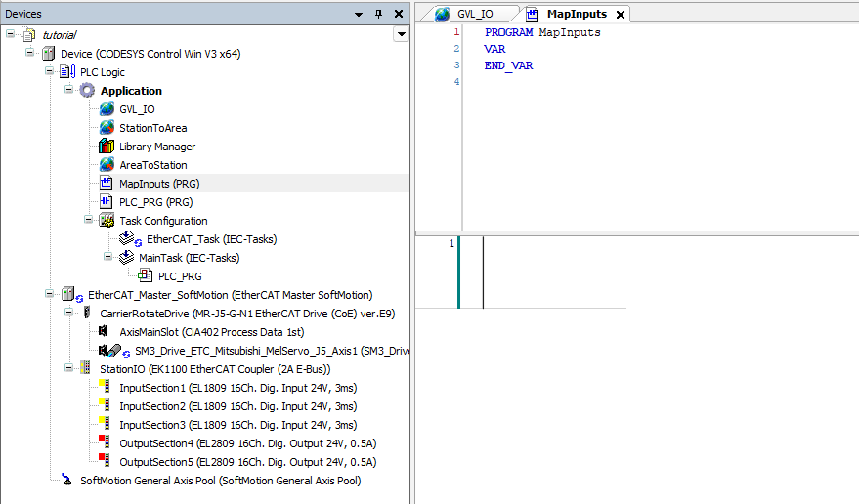Click the PROGRAM MapInputs declaration line
The image size is (859, 504).
pos(542,32)
